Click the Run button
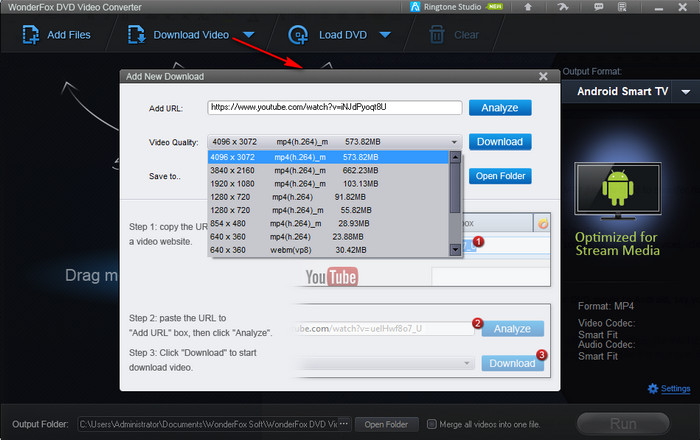This screenshot has height=440, width=700. coord(623,423)
